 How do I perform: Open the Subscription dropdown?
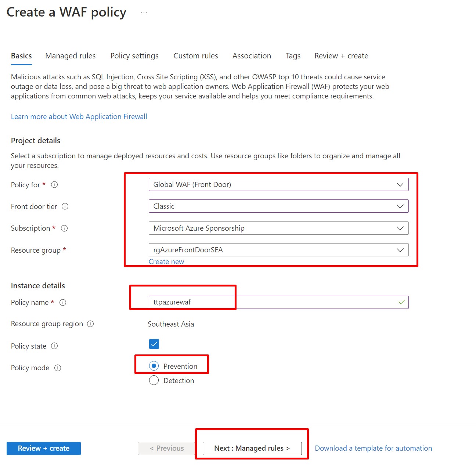[278, 228]
